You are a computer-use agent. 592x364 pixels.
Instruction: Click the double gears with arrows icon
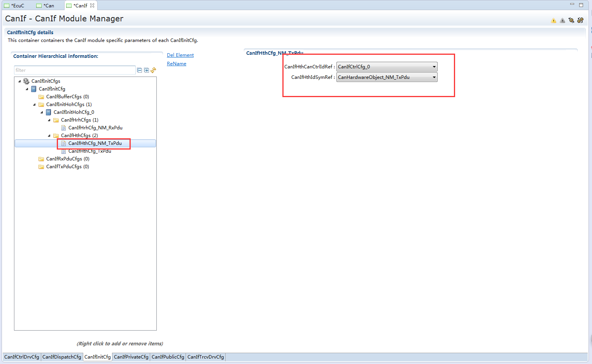click(x=580, y=20)
